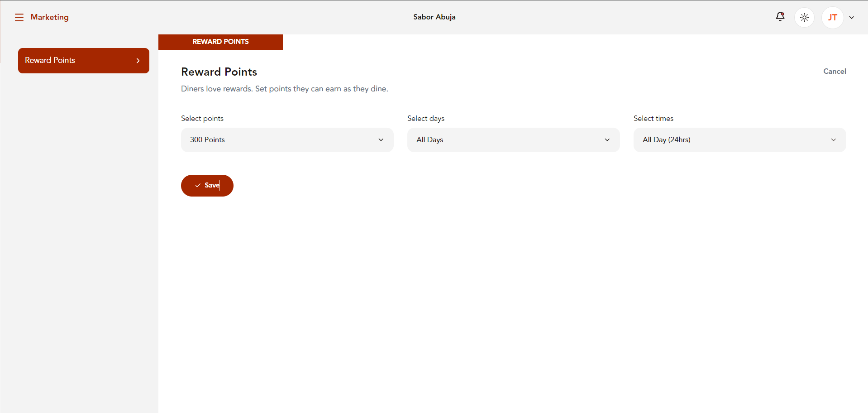Open the Select points dropdown
868x413 pixels.
coord(287,140)
